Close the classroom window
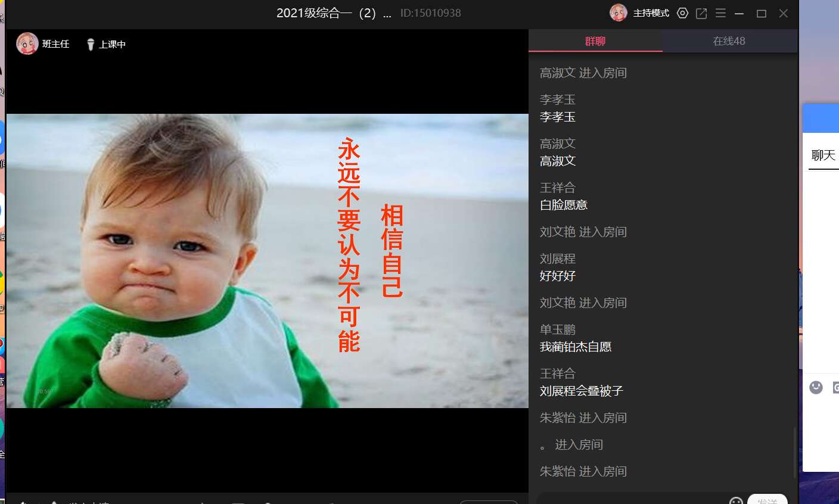The width and height of the screenshot is (839, 504). pyautogui.click(x=784, y=13)
